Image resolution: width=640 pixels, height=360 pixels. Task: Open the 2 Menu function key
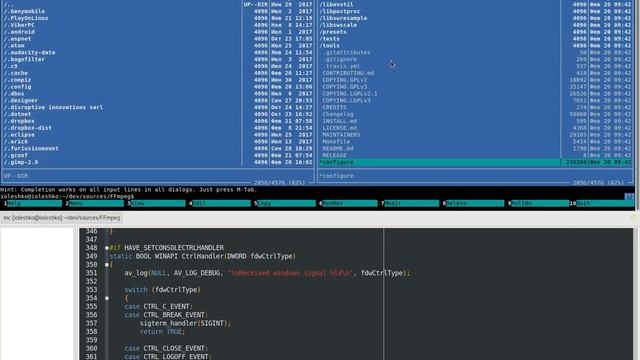pos(94,203)
